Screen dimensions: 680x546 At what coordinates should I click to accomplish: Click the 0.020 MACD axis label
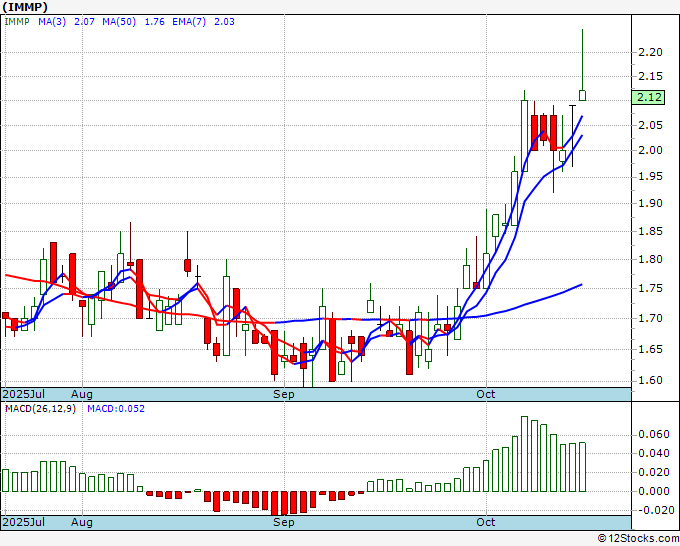tap(654, 473)
